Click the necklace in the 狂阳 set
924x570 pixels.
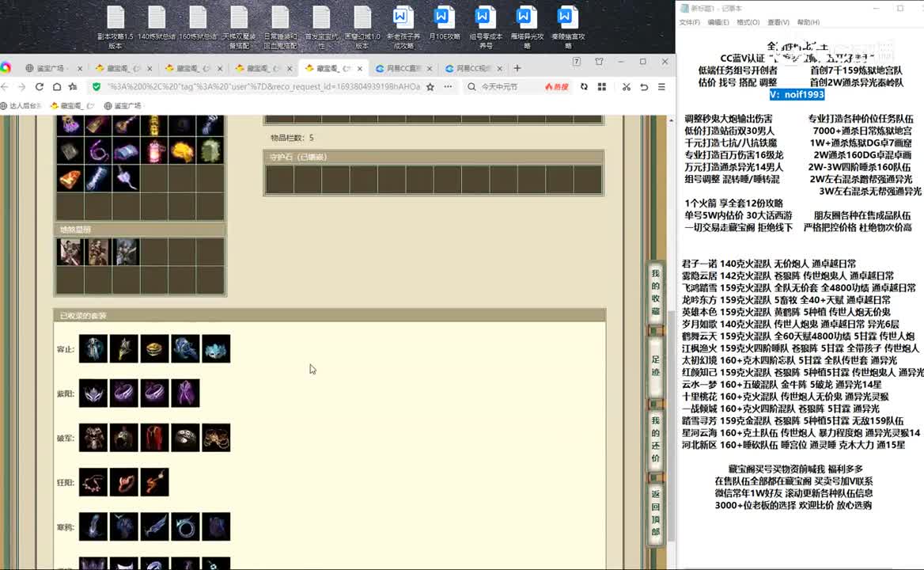(x=93, y=482)
